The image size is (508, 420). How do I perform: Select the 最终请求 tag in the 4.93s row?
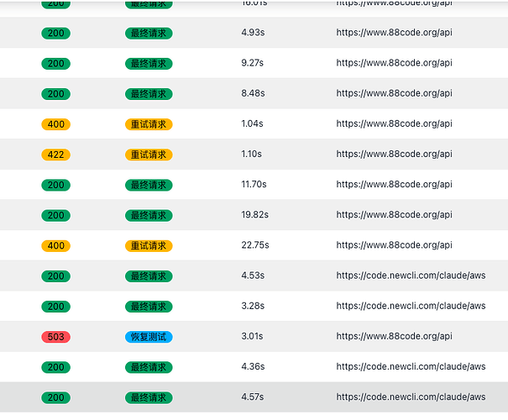point(149,33)
